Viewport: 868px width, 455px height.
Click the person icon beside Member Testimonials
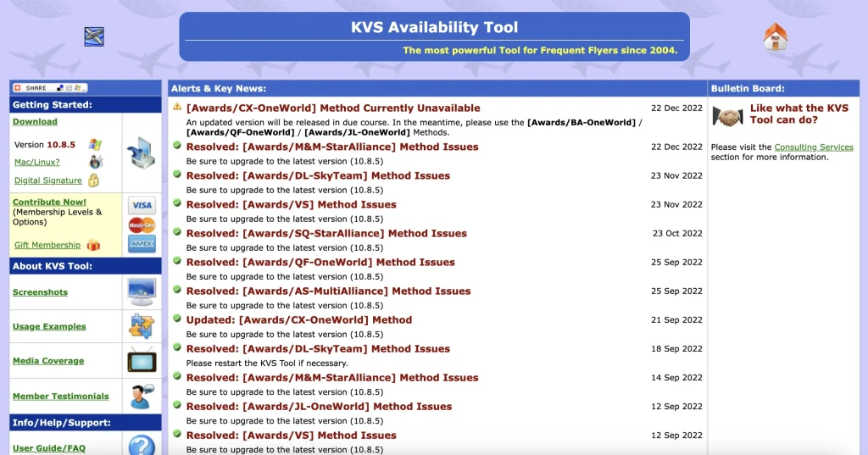click(x=142, y=397)
